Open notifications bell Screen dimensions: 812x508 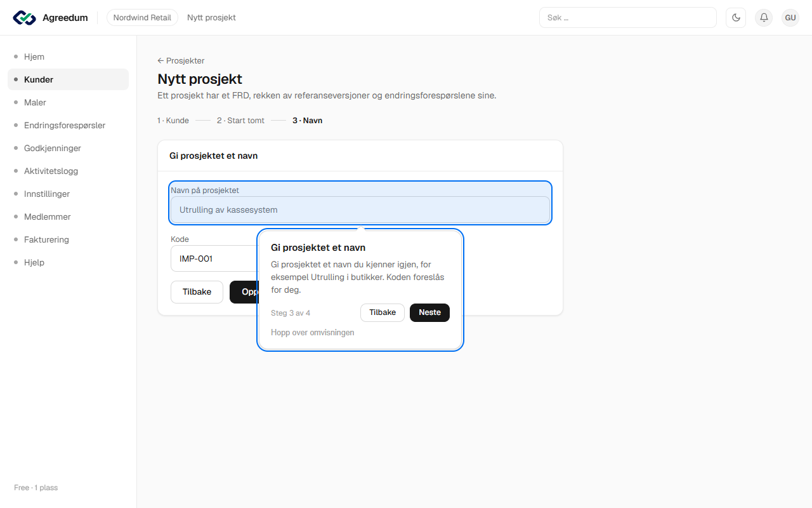tap(764, 18)
